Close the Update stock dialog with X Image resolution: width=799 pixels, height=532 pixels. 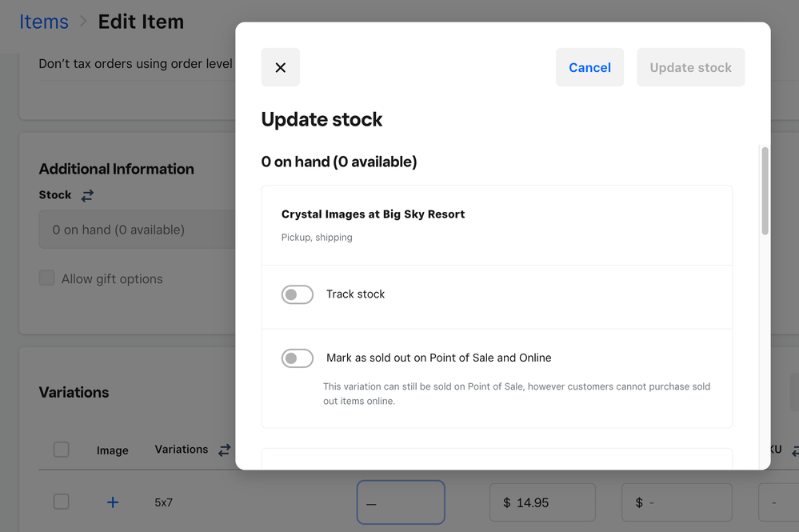(280, 67)
